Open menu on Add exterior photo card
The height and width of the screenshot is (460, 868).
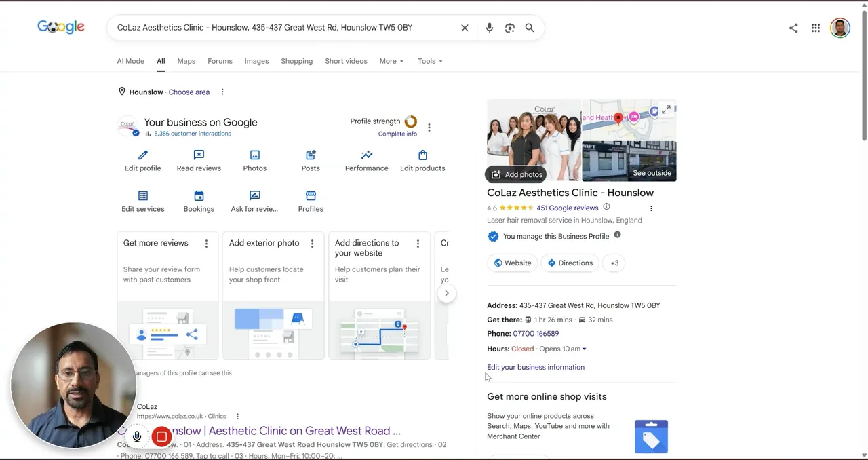[312, 243]
